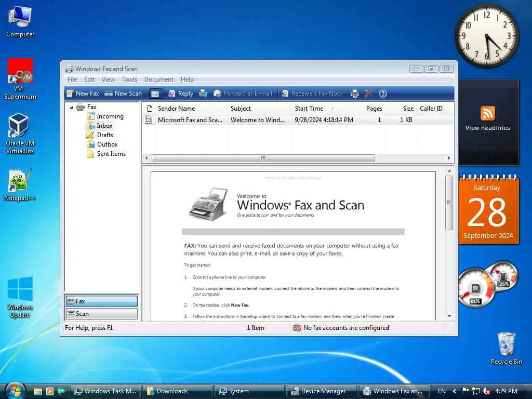This screenshot has width=532, height=399.
Task: Click the CPU meter gadget
Action: pyautogui.click(x=476, y=288)
